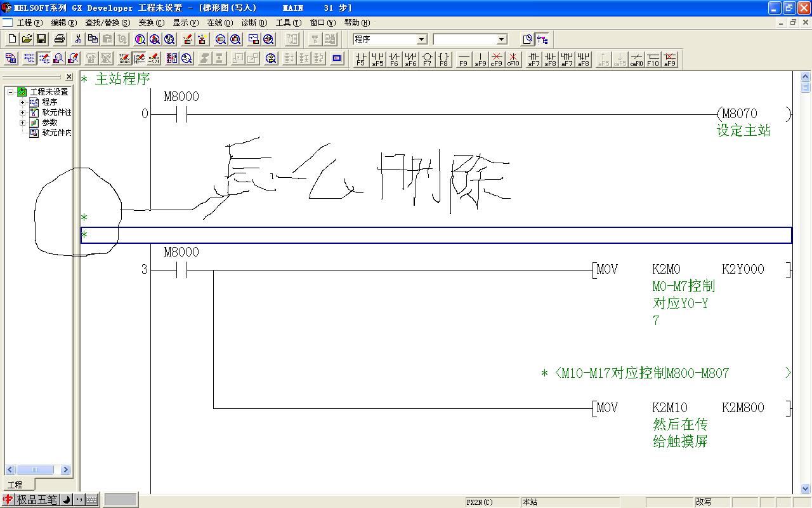The width and height of the screenshot is (812, 508).
Task: Insert normally open contact with F5 button
Action: tap(361, 59)
